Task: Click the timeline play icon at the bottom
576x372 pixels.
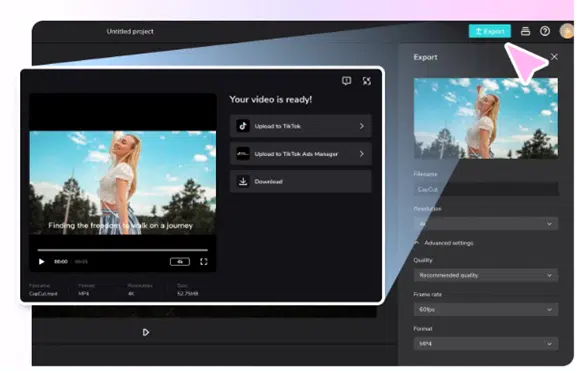Action: tap(145, 332)
